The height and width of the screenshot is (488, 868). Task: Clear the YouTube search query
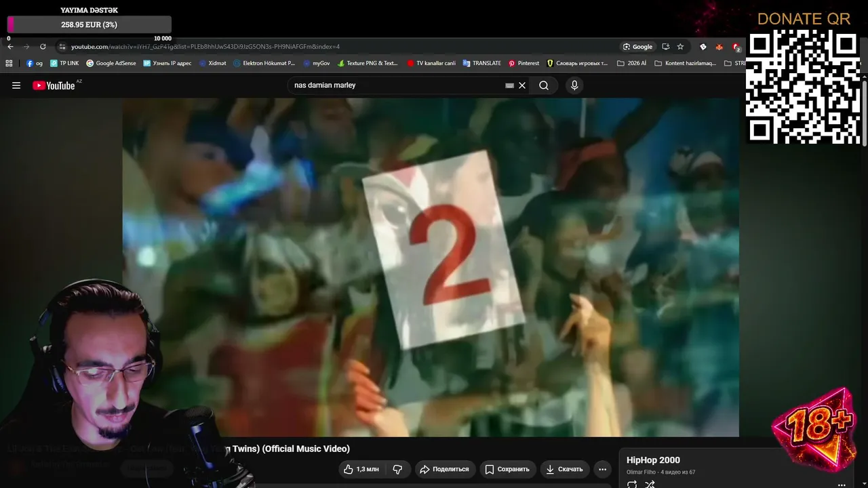click(x=522, y=85)
